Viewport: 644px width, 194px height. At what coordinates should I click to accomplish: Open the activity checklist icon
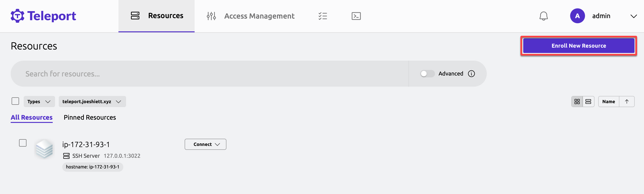(x=323, y=16)
